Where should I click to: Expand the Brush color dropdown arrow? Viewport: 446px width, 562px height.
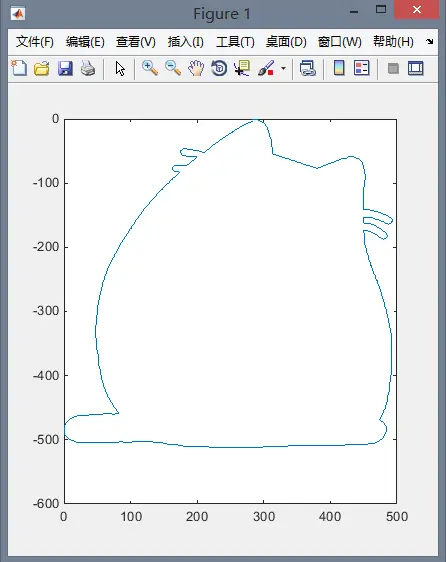pyautogui.click(x=283, y=68)
